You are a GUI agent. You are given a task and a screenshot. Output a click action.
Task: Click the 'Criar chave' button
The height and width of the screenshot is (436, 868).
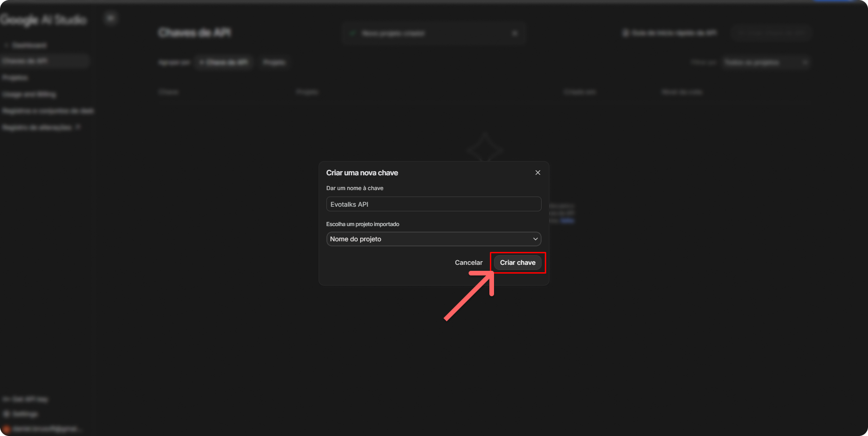tap(517, 263)
